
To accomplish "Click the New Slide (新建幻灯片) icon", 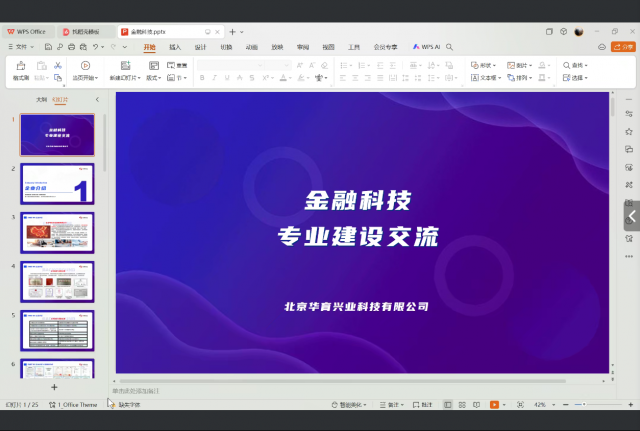I will click(125, 66).
